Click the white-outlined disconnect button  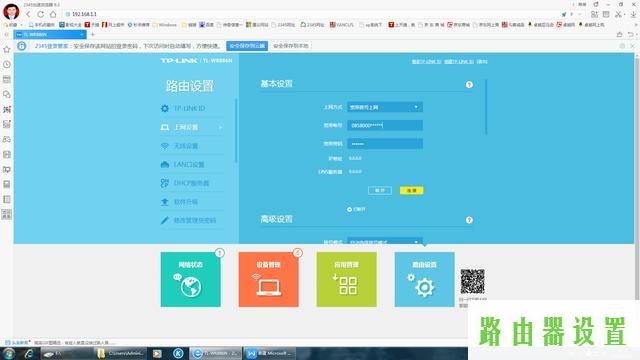tap(380, 191)
